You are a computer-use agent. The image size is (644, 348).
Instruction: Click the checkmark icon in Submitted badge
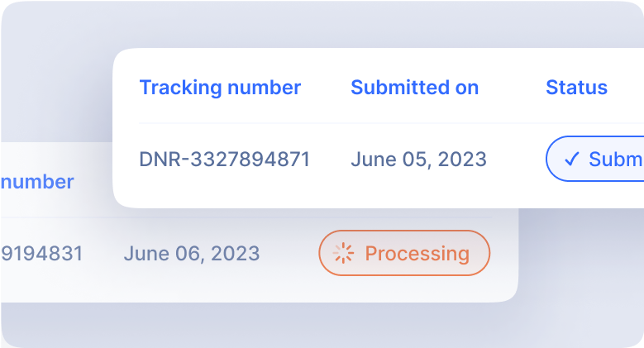pyautogui.click(x=572, y=159)
